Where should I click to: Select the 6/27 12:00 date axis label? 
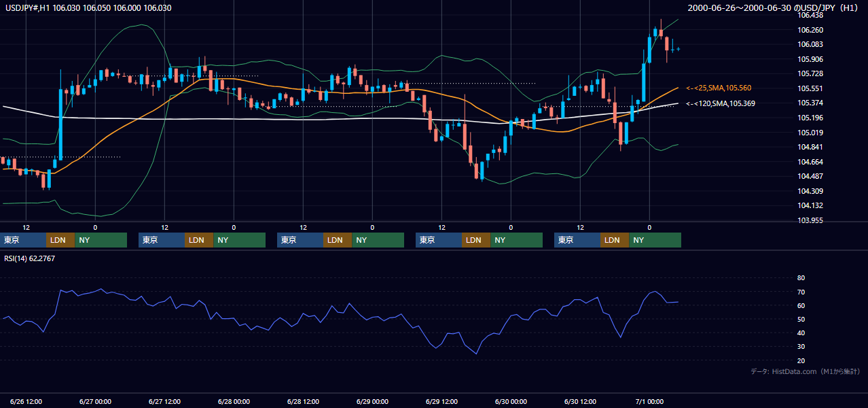164,401
